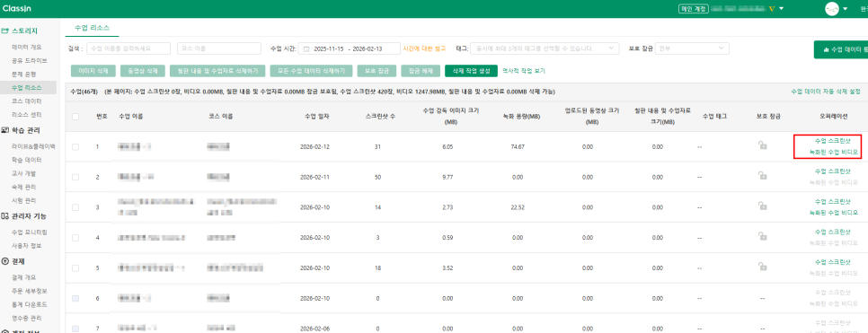Click the 스토리지 section folder icon
Viewport: 868px width, 333px height.
[x=5, y=31]
